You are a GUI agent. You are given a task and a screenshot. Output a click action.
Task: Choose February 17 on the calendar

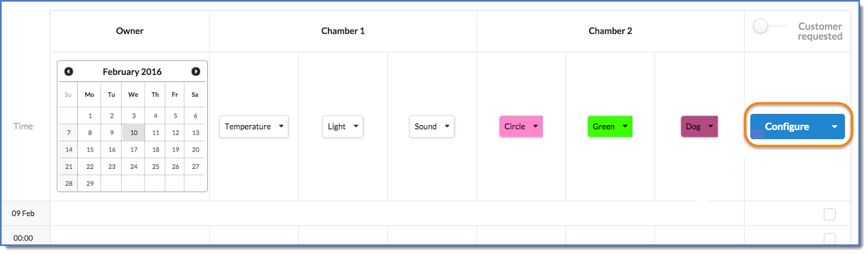(133, 149)
